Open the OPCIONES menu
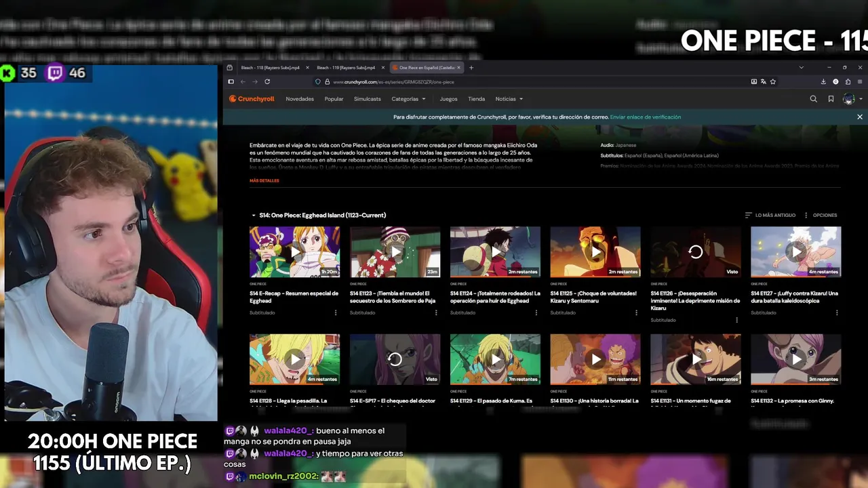Viewport: 868px width, 488px height. pyautogui.click(x=821, y=215)
